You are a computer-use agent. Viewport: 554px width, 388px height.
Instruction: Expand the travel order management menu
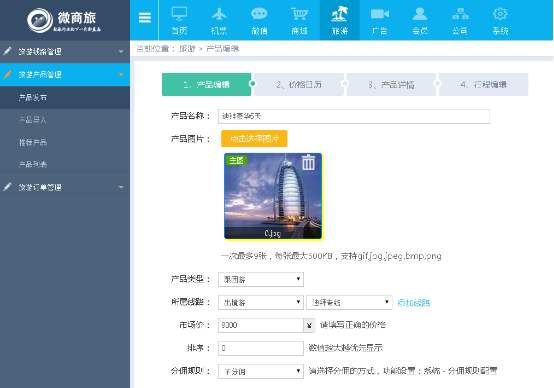click(65, 187)
